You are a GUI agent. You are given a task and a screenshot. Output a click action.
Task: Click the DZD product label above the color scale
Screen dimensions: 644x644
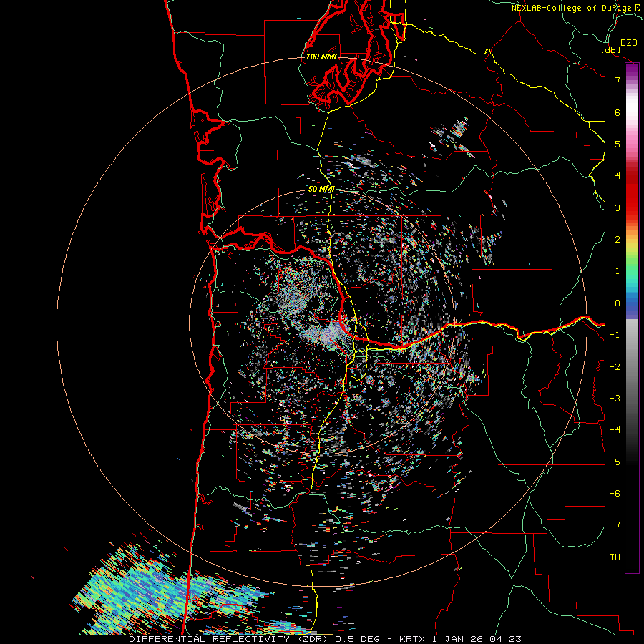(x=629, y=43)
